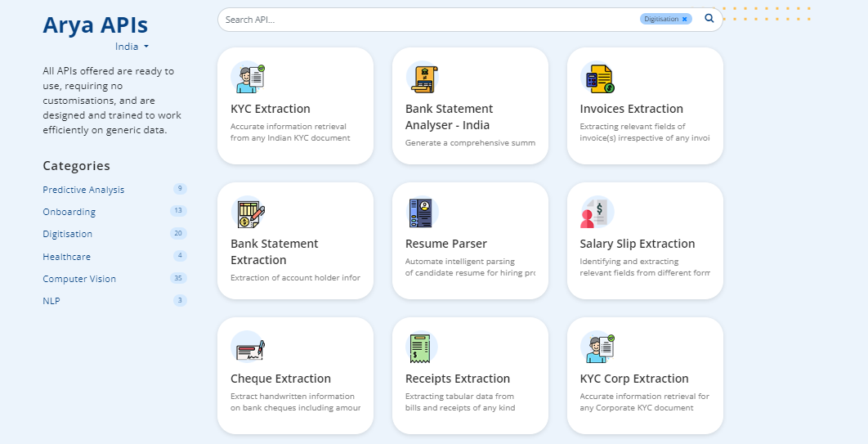Screen dimensions: 868x444
Task: Open the KYC Corp Extraction title
Action: point(634,379)
